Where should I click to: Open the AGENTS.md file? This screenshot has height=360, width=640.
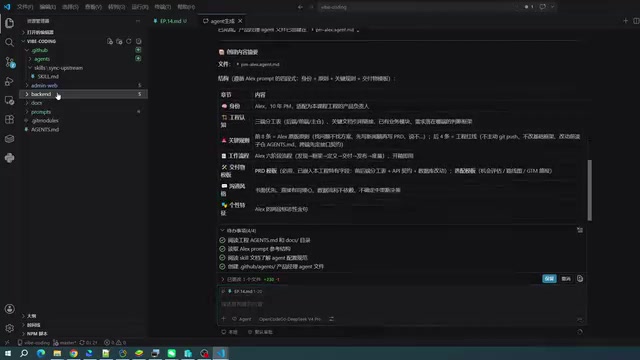(x=45, y=129)
